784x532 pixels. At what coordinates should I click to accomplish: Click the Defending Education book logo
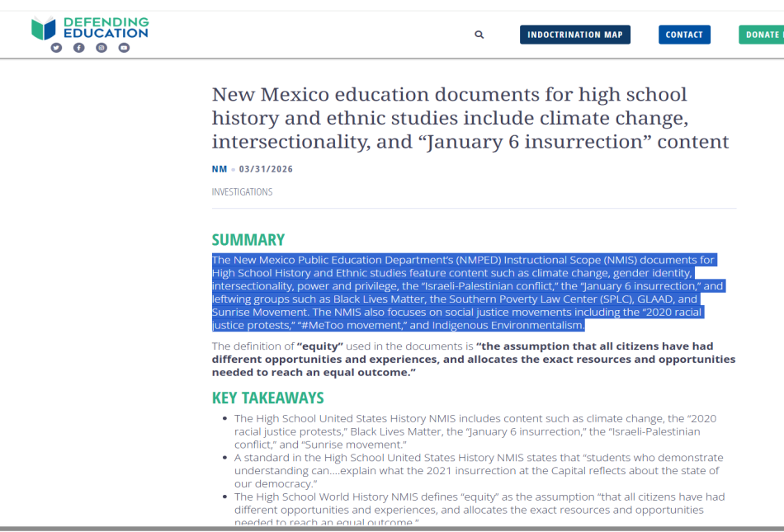(43, 28)
